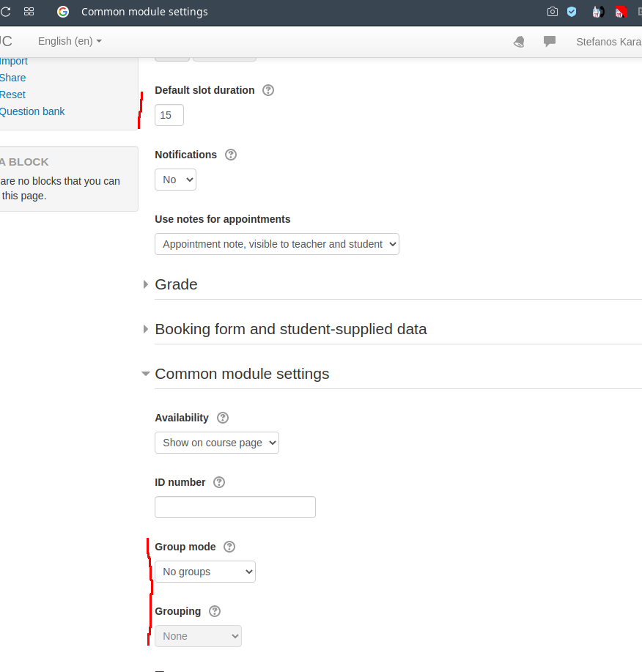Expand Booking form and student-supplied data section
642x672 pixels.
tap(290, 329)
